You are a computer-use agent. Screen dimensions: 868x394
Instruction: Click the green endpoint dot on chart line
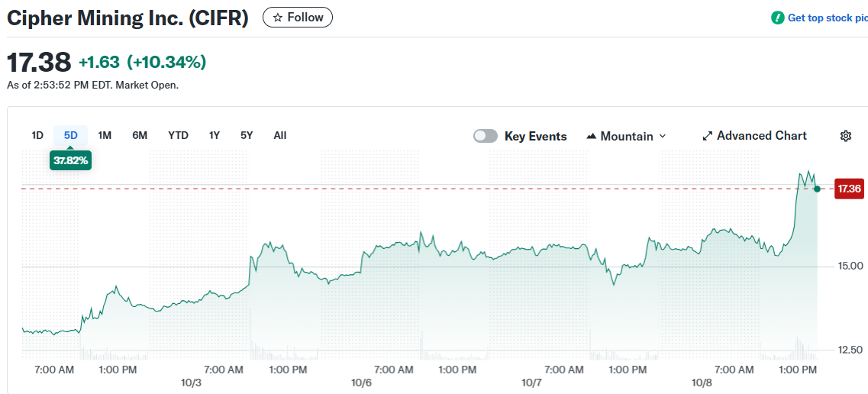click(817, 189)
